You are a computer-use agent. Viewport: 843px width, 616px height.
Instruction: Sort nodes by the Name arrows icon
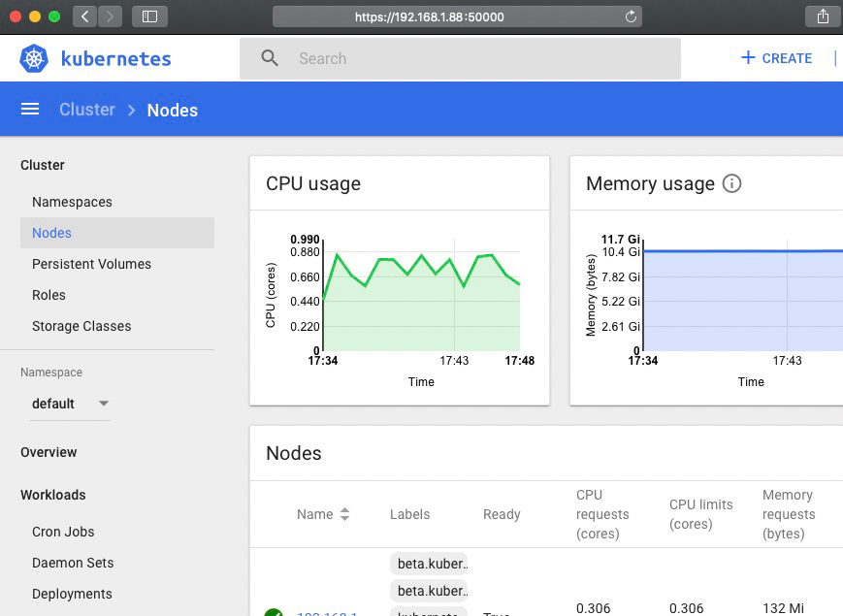(344, 514)
